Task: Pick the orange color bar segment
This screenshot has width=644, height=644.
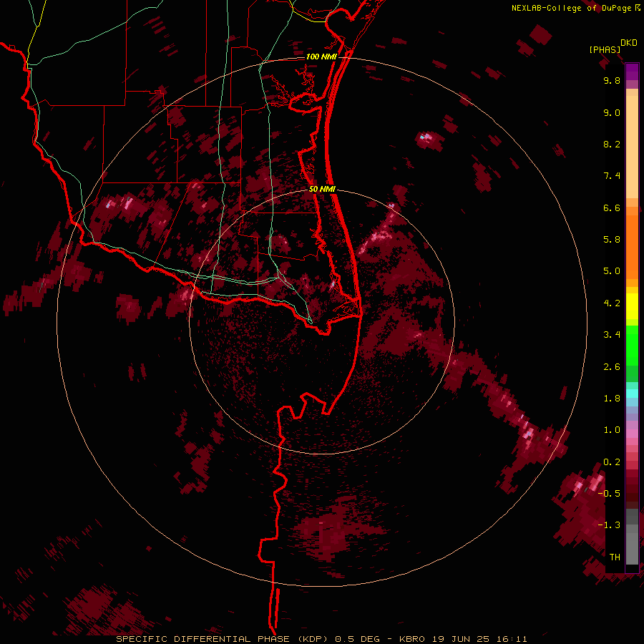Action: (x=632, y=246)
